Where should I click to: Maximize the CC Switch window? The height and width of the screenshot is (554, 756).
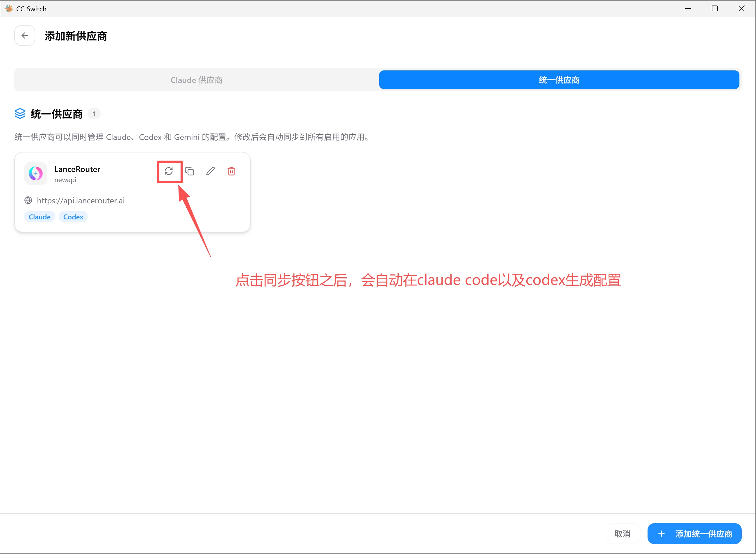tap(715, 9)
